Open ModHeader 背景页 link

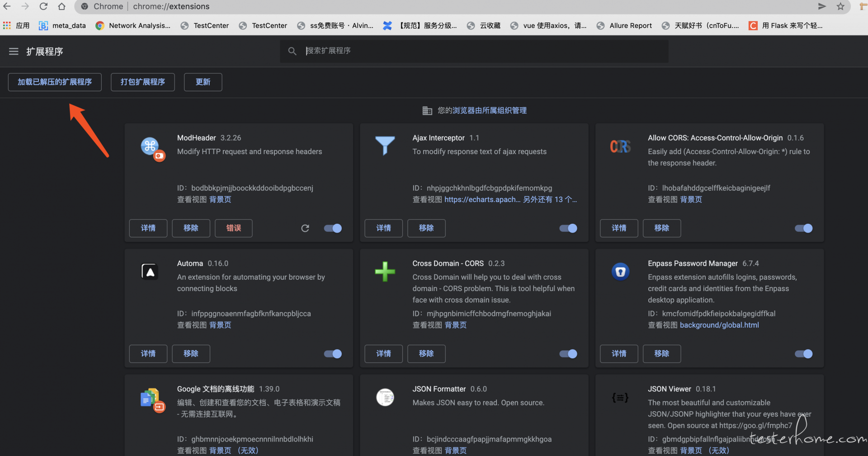[x=220, y=200]
